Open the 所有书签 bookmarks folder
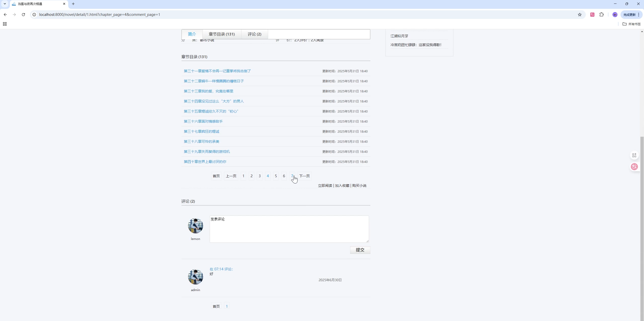644x321 pixels. [x=631, y=24]
